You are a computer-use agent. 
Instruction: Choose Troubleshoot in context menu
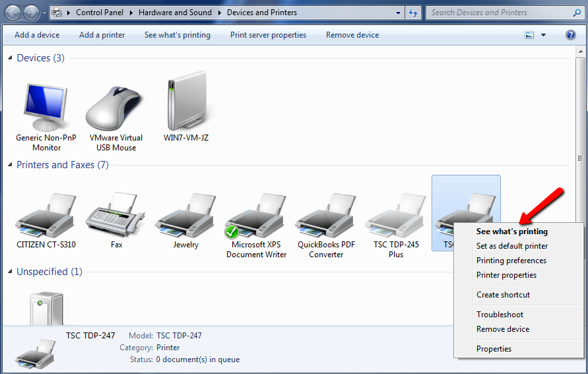(x=518, y=315)
